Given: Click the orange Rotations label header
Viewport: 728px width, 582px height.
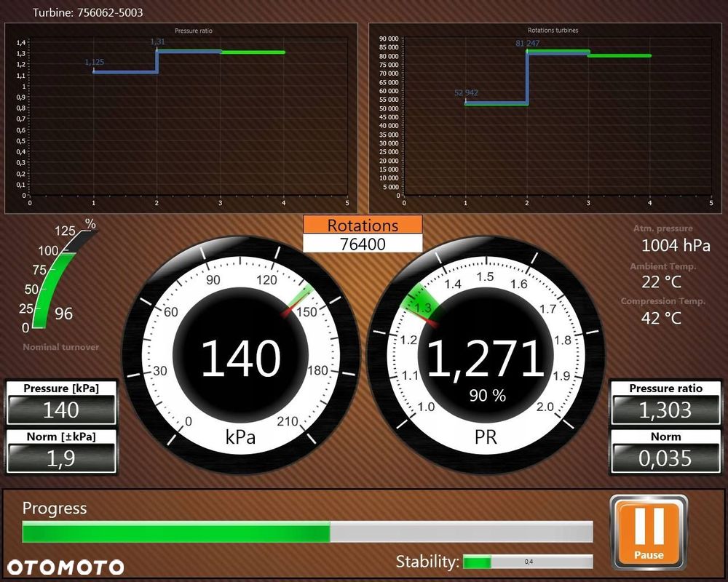Looking at the screenshot, I should click(x=363, y=225).
